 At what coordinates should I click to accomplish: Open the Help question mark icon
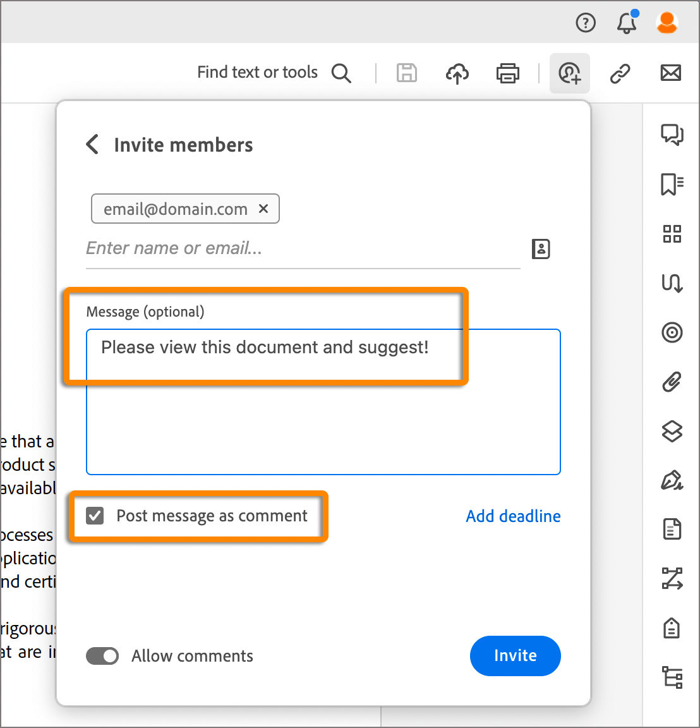pos(585,23)
